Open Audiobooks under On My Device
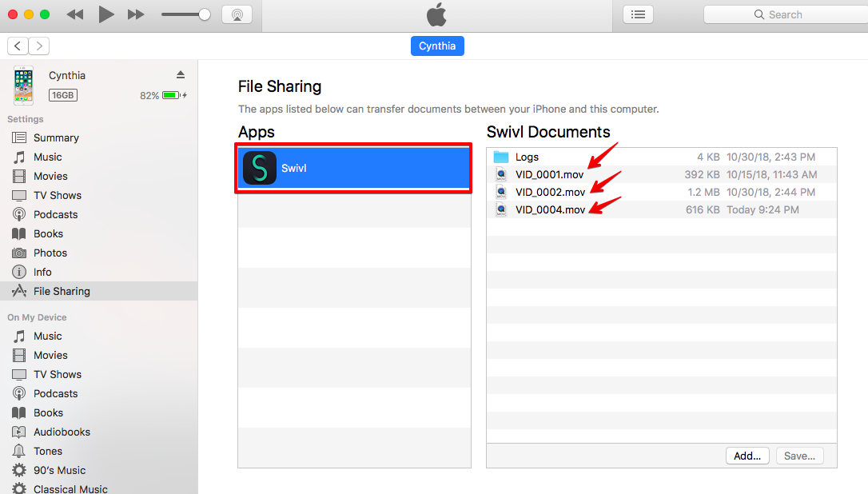Image resolution: width=868 pixels, height=494 pixels. (x=62, y=432)
